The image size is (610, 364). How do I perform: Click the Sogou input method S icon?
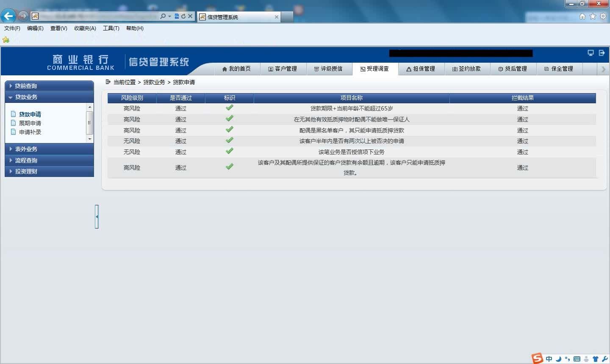(x=538, y=358)
